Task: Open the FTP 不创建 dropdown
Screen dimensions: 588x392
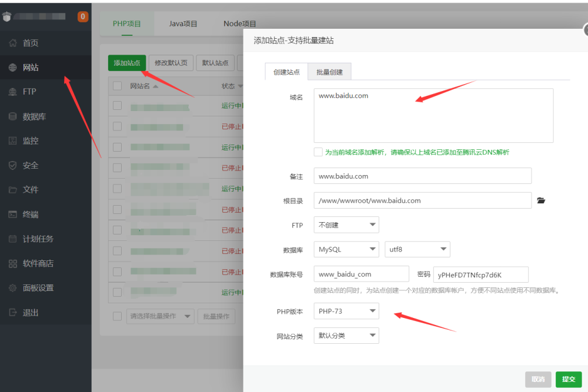Action: pyautogui.click(x=346, y=225)
